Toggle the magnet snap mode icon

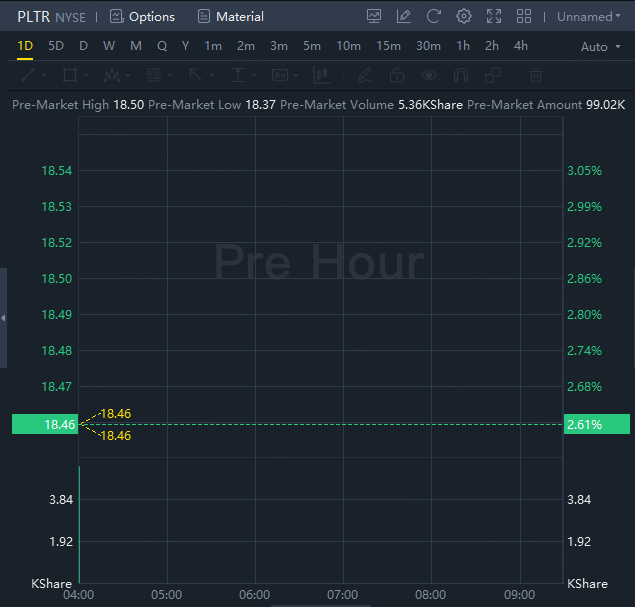[x=460, y=75]
